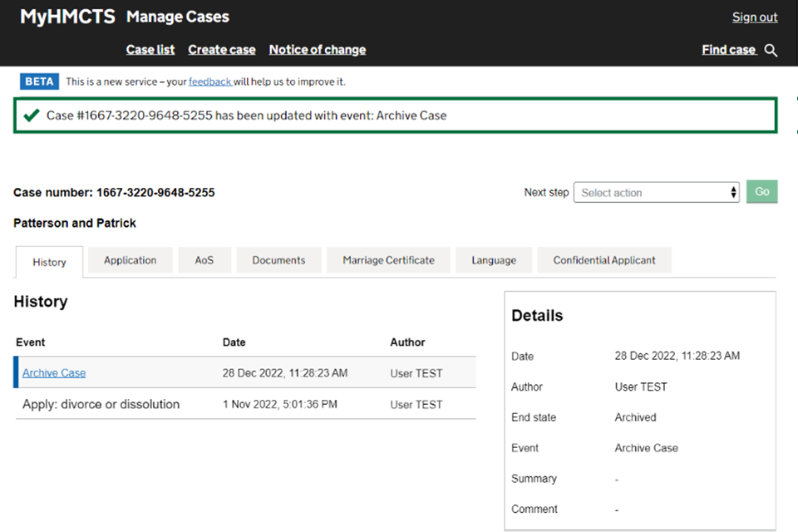
Task: Select the History tab
Action: pos(49,262)
